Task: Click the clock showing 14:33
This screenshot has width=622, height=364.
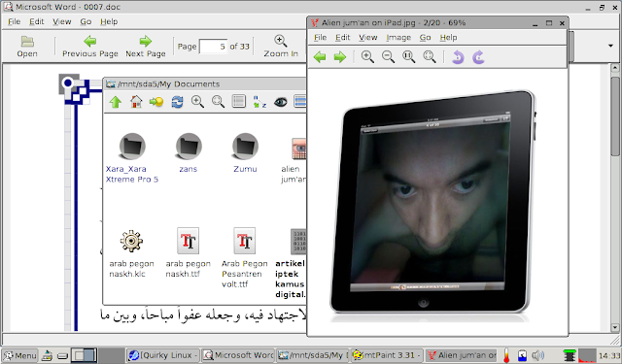Action: click(x=609, y=355)
